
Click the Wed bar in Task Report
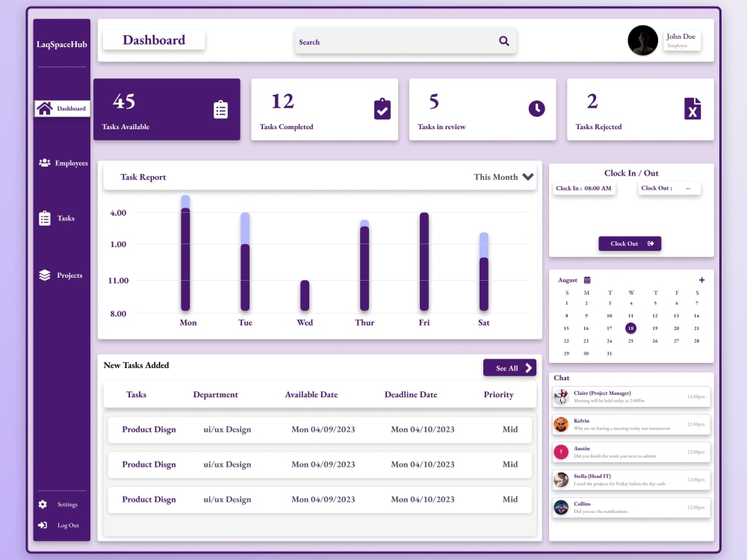click(305, 295)
